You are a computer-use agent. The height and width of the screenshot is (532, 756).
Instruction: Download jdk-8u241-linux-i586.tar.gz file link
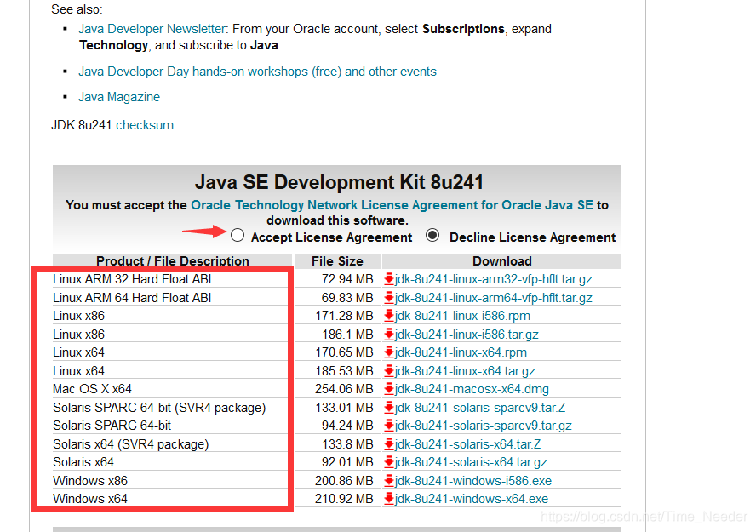coord(467,335)
